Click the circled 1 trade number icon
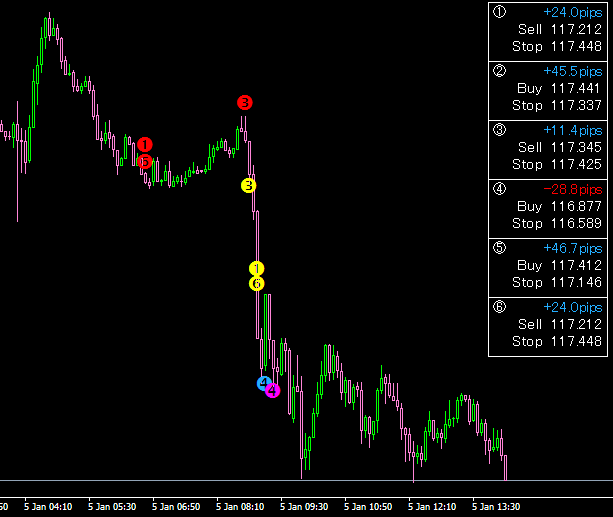Viewport: 613px width, 517px height. (x=500, y=13)
